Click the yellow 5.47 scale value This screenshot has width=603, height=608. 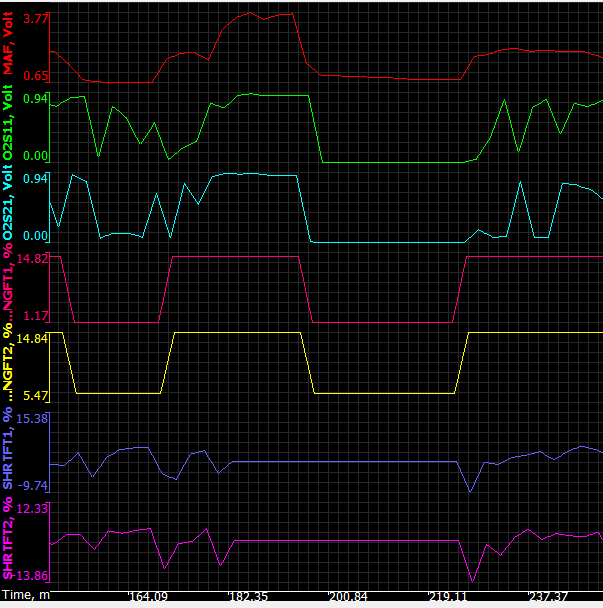(35, 396)
